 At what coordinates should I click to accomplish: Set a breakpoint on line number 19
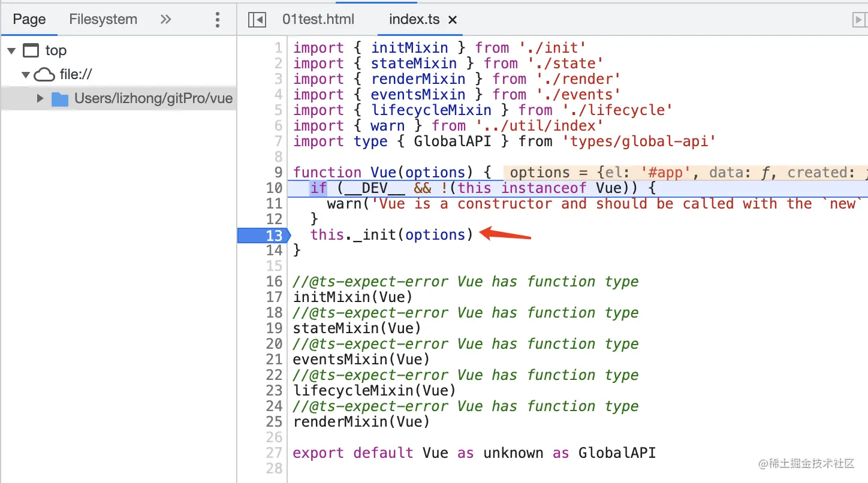[274, 328]
